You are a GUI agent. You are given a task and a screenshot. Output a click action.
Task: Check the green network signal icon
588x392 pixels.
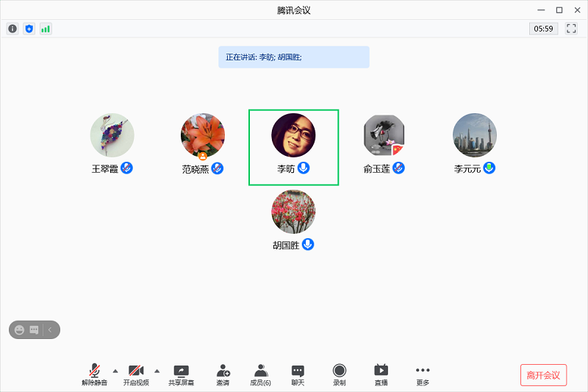click(46, 29)
